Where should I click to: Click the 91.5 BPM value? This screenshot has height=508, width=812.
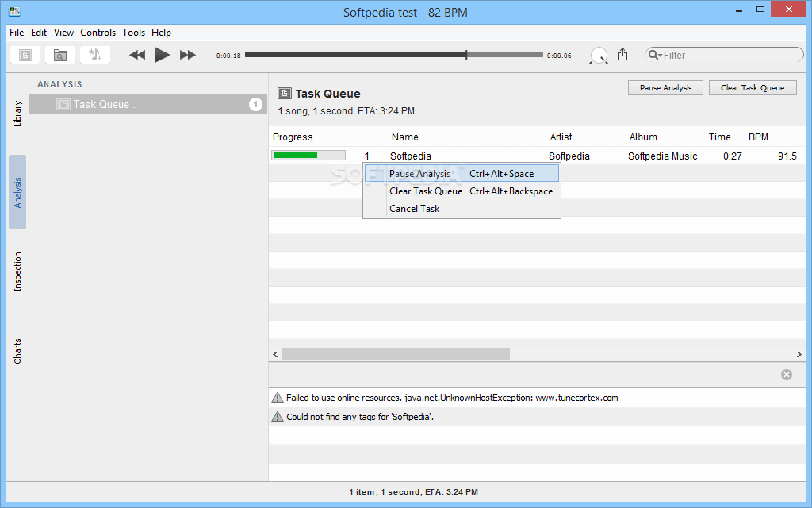(787, 156)
